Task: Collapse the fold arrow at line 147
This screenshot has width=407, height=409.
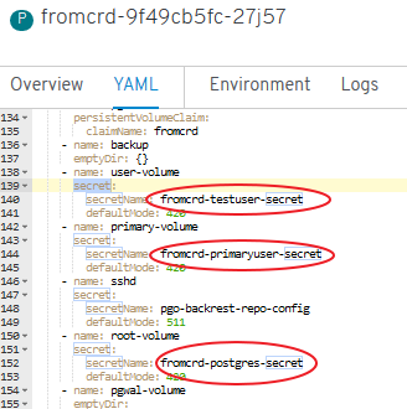Action: point(25,295)
